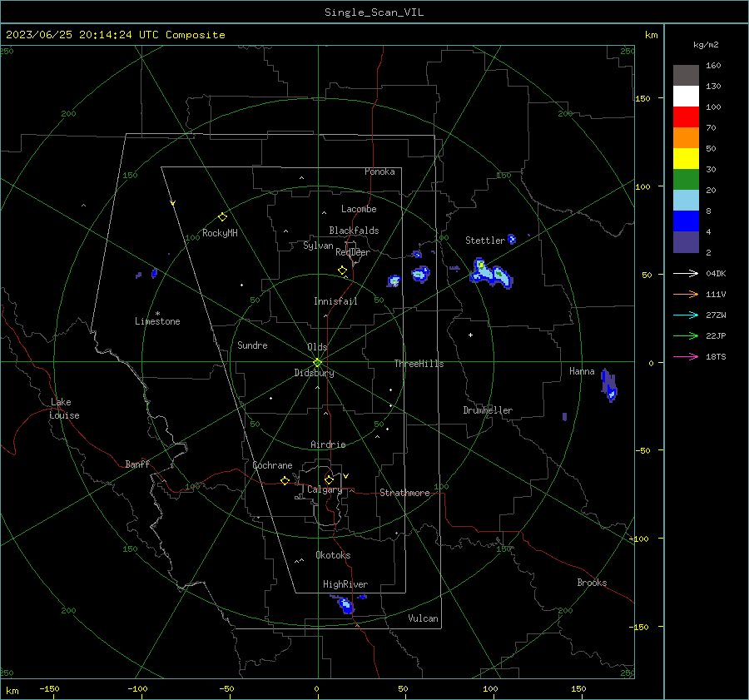Click the storm cell below HighRiver
The width and height of the screenshot is (749, 700).
345,605
